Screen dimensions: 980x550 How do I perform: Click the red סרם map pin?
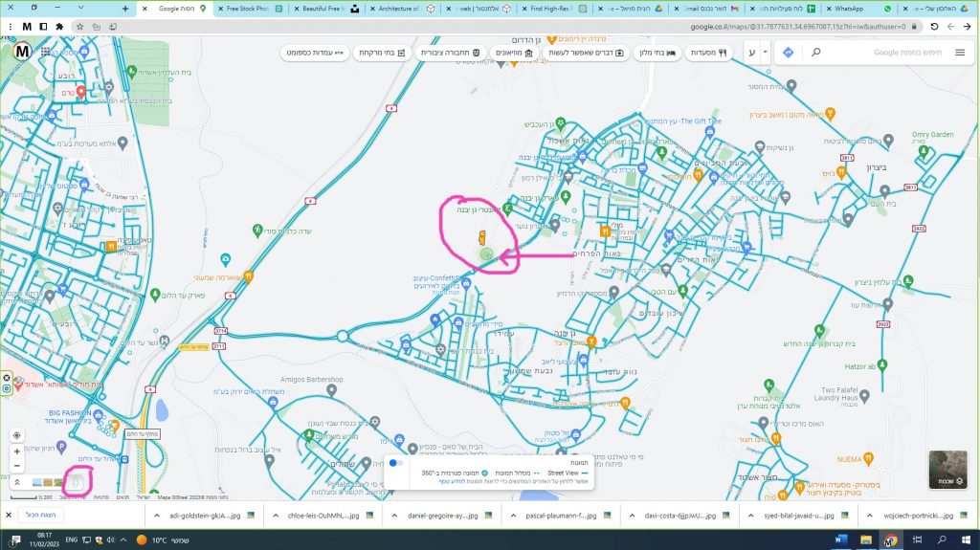pyautogui.click(x=80, y=93)
